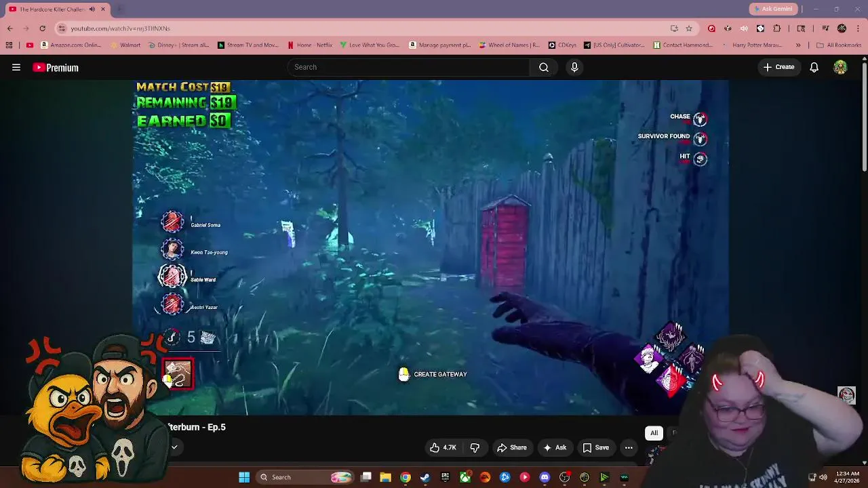Image resolution: width=868 pixels, height=488 pixels.
Task: Open a new browser tab
Action: [x=119, y=9]
